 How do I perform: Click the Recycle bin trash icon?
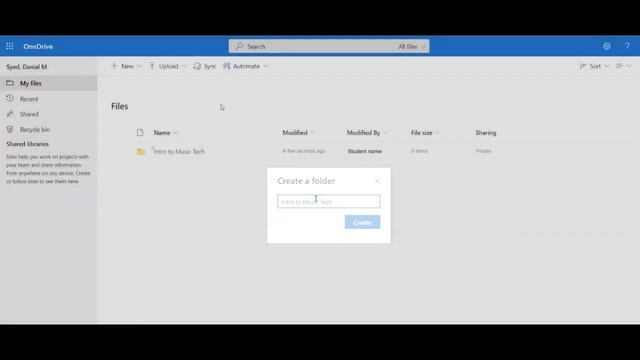(10, 129)
